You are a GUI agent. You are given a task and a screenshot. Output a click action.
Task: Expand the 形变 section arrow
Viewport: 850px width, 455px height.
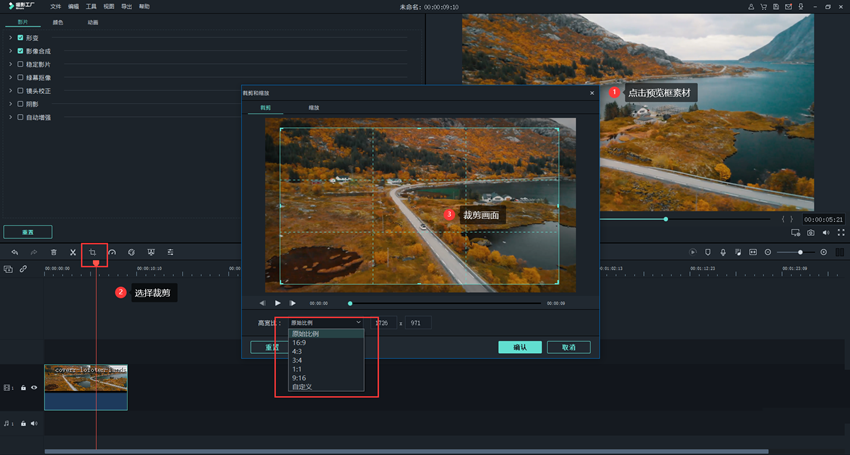pos(10,38)
